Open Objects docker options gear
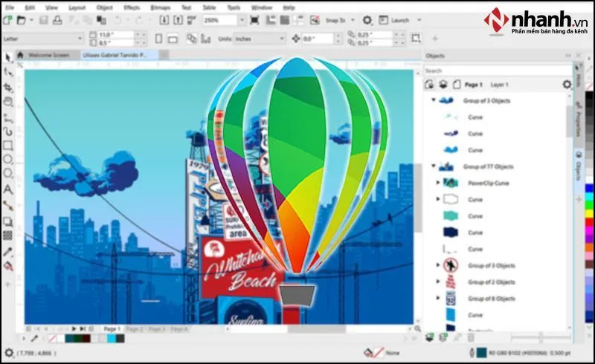Image resolution: width=595 pixels, height=364 pixels. tap(567, 84)
